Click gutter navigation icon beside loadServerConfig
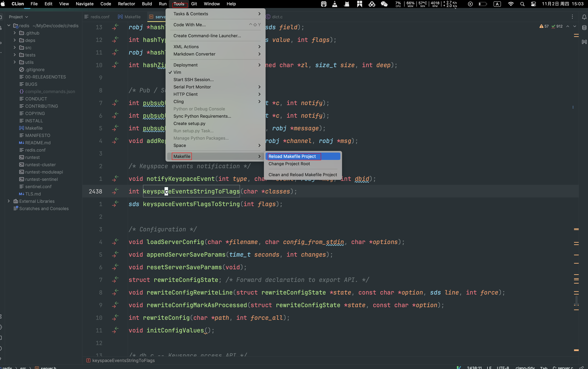This screenshot has width=588, height=369. [x=115, y=242]
